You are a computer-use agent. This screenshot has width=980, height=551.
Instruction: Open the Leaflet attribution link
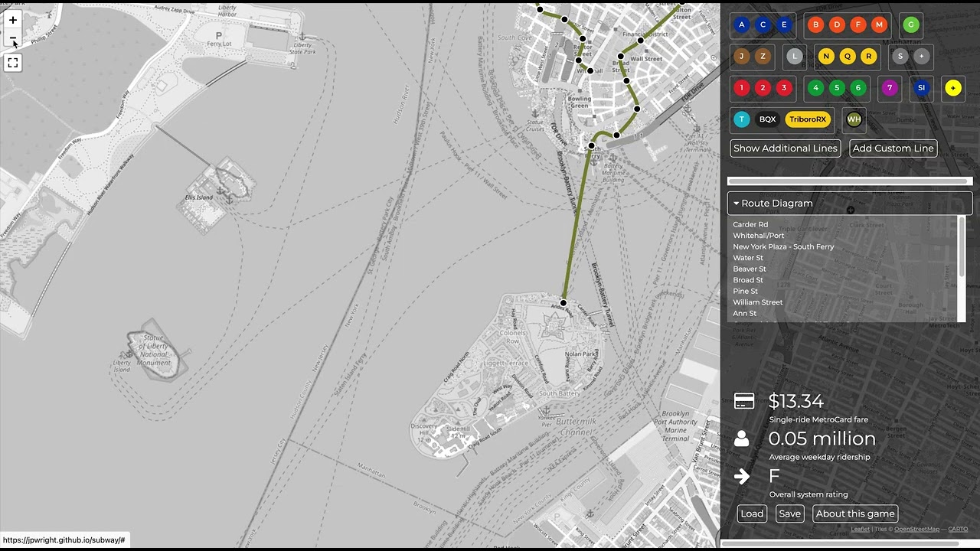[x=860, y=530]
